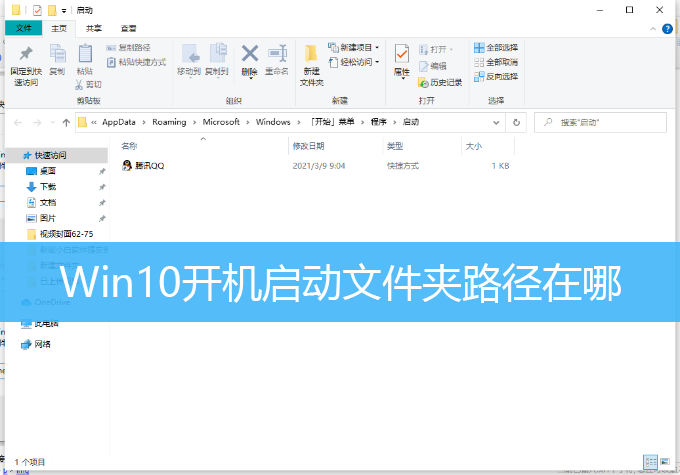This screenshot has height=475, width=680.
Task: Switch to the View tab (查看)
Action: [x=128, y=29]
